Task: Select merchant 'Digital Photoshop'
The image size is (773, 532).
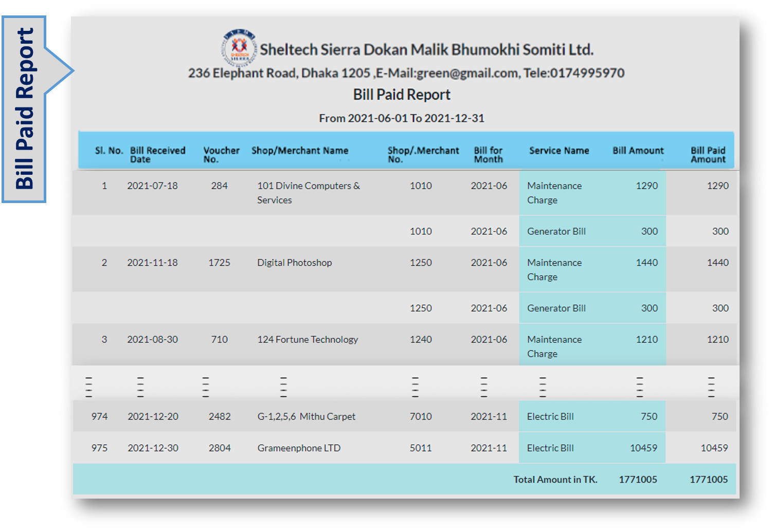Action: click(294, 263)
